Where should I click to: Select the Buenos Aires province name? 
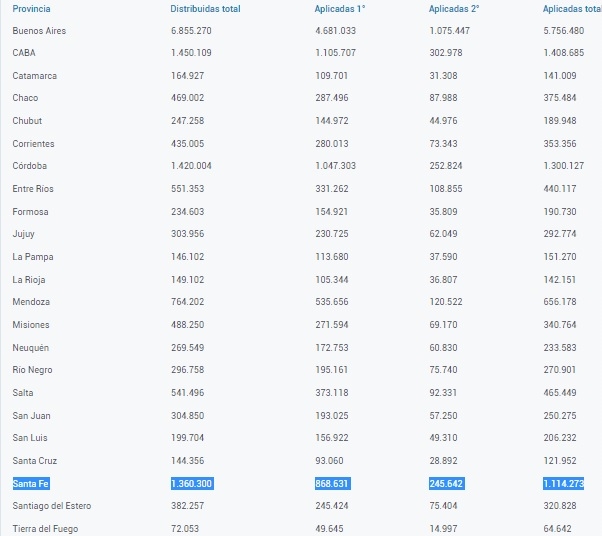(x=39, y=31)
